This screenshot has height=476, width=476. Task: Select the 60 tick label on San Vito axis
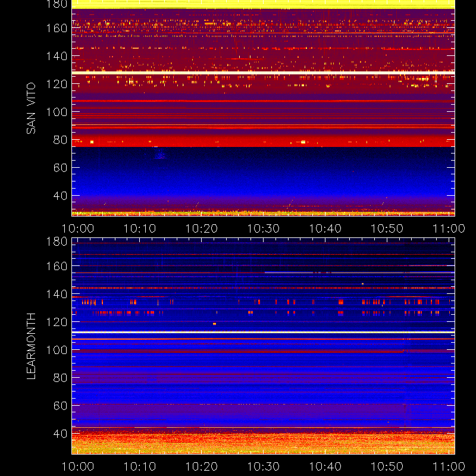[x=60, y=168]
